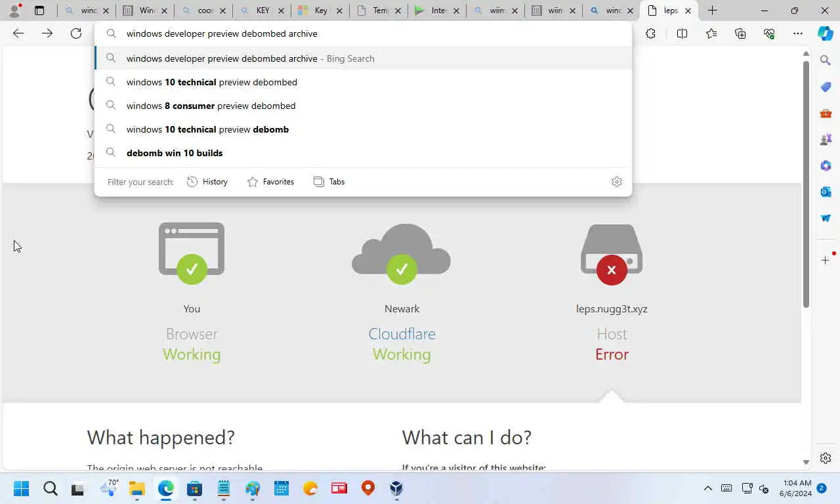Viewport: 840px width, 504px height.
Task: Open the sidebar Outlook icon
Action: tap(826, 192)
